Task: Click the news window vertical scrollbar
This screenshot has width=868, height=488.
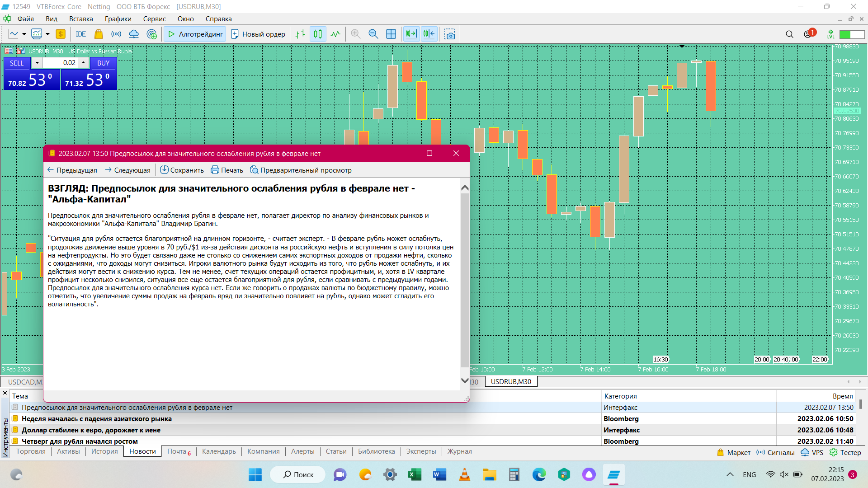Action: pyautogui.click(x=464, y=280)
